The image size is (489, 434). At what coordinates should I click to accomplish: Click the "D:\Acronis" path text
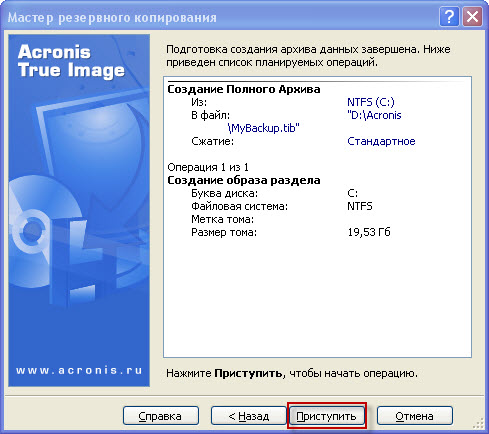click(374, 115)
